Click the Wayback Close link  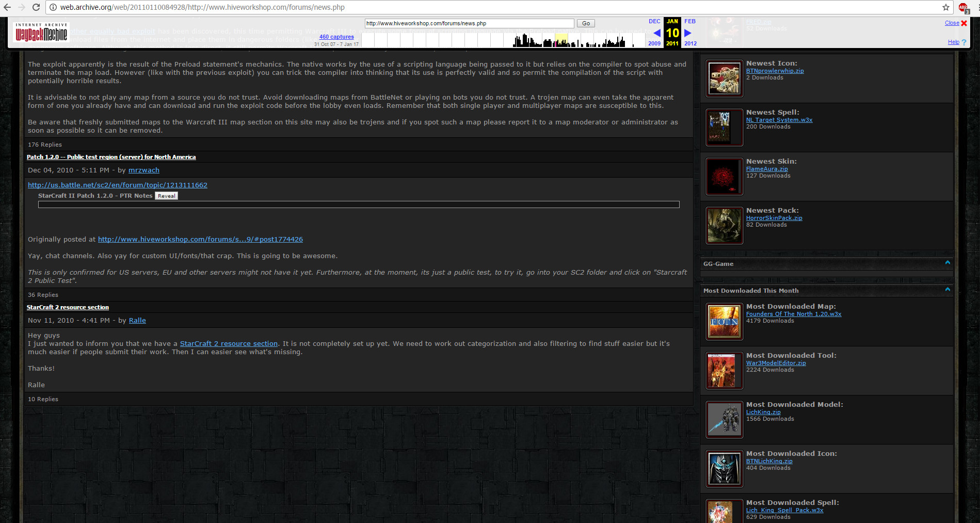[x=952, y=23]
